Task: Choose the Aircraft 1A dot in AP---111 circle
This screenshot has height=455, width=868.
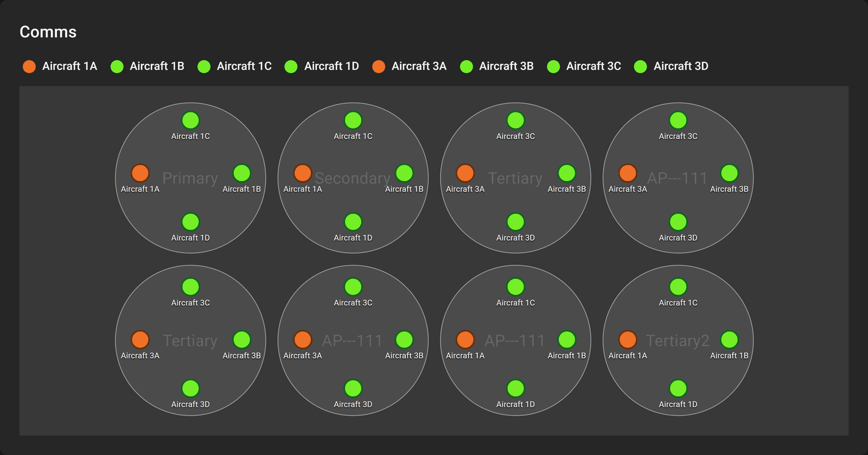Action: coord(465,339)
